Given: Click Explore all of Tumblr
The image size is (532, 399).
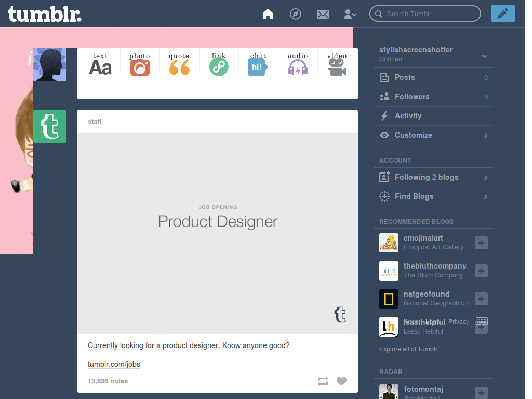Looking at the screenshot, I should pos(408,349).
